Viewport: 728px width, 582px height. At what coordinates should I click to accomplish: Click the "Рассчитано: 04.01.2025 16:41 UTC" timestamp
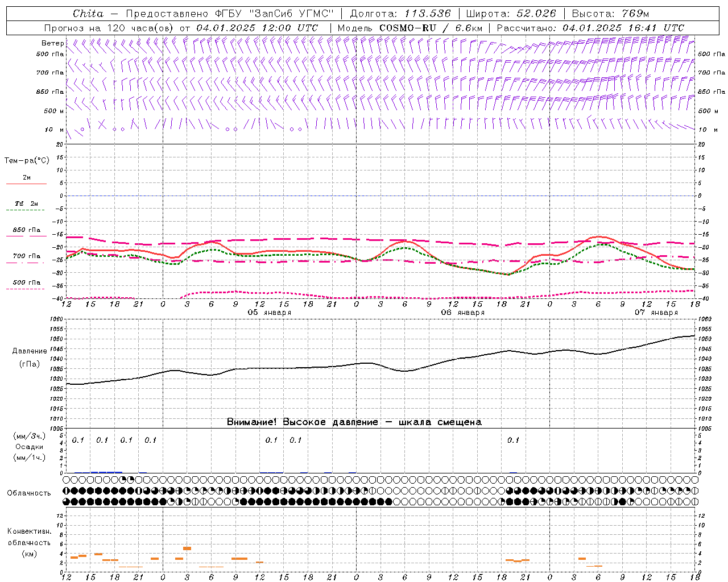(x=590, y=28)
